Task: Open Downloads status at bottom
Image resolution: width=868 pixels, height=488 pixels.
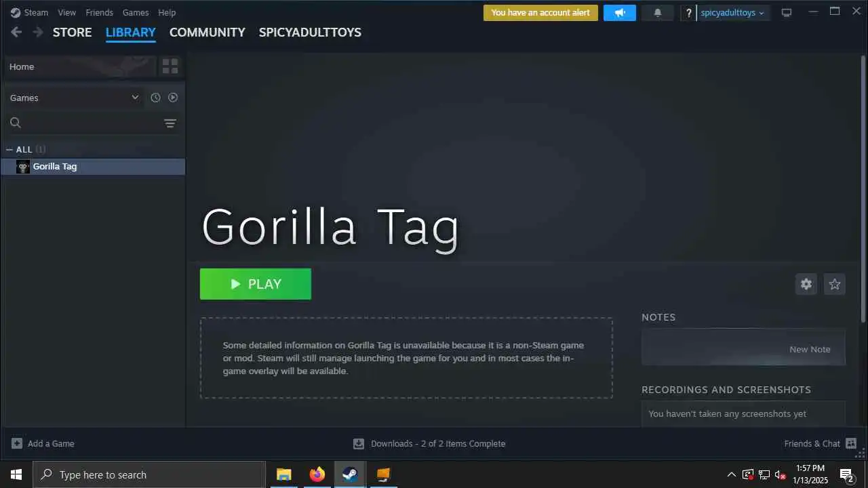Action: 430,443
